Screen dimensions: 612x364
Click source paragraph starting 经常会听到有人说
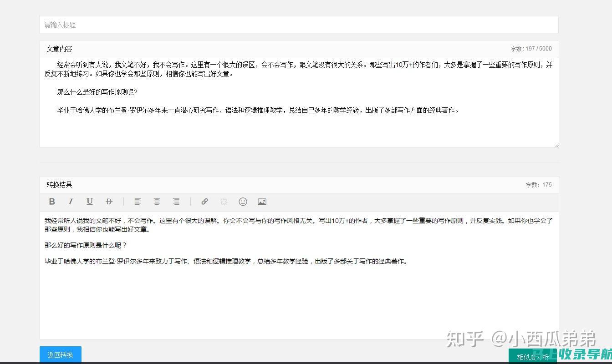coord(299,69)
